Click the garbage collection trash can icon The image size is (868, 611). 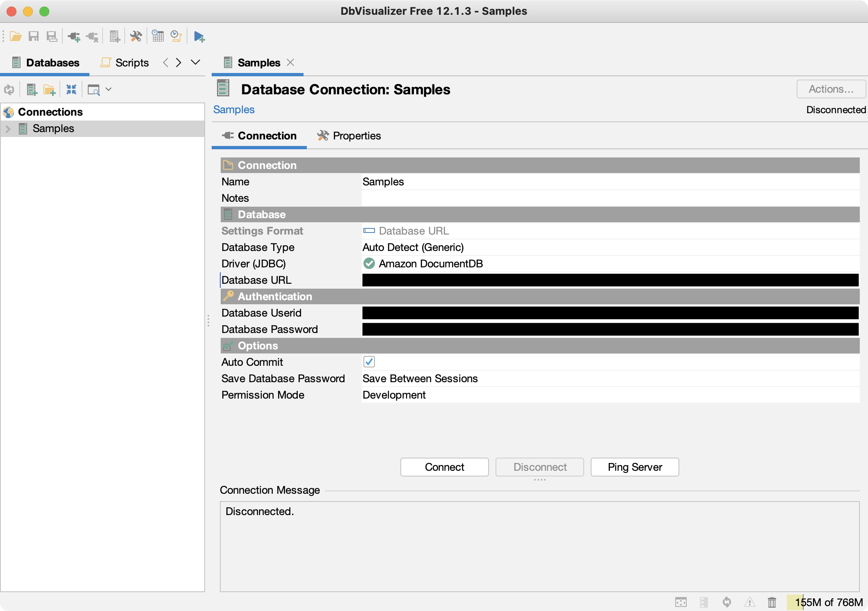tap(772, 602)
